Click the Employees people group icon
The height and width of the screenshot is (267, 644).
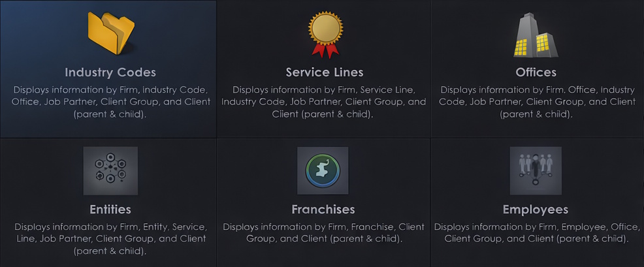coord(535,170)
